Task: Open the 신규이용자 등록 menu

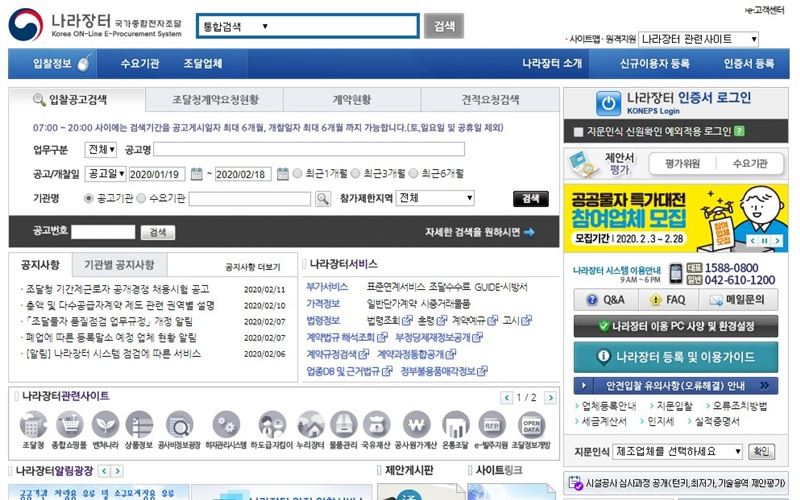Action: (x=655, y=64)
